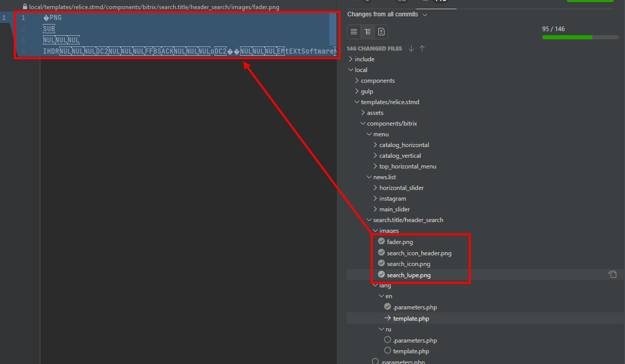The image size is (625, 364).
Task: Switch changed files to tree view
Action: (368, 32)
